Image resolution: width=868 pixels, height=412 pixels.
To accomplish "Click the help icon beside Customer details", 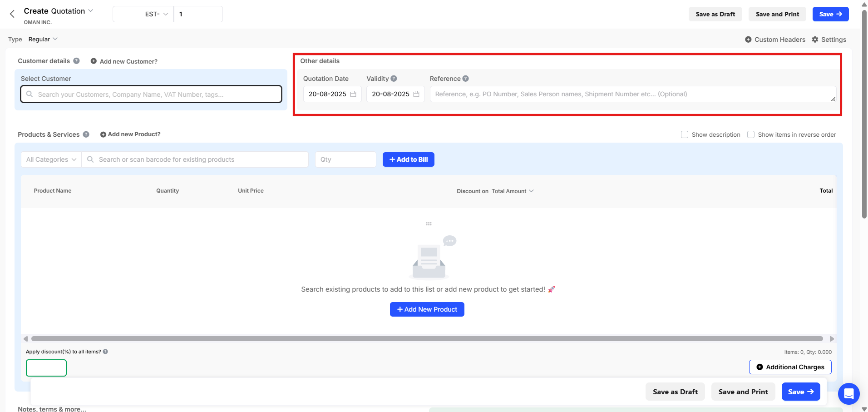I will click(x=76, y=61).
